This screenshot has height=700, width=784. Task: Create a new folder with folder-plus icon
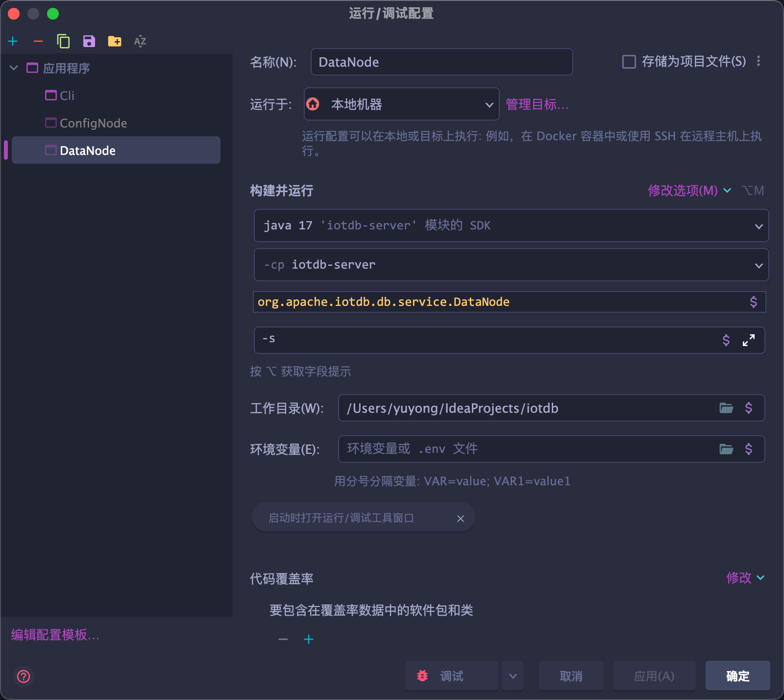pyautogui.click(x=115, y=41)
